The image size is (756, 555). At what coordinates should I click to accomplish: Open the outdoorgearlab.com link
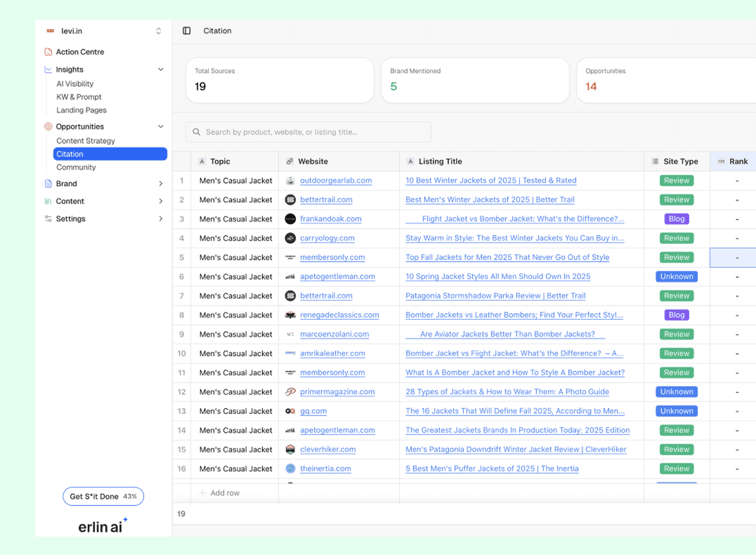[336, 181]
